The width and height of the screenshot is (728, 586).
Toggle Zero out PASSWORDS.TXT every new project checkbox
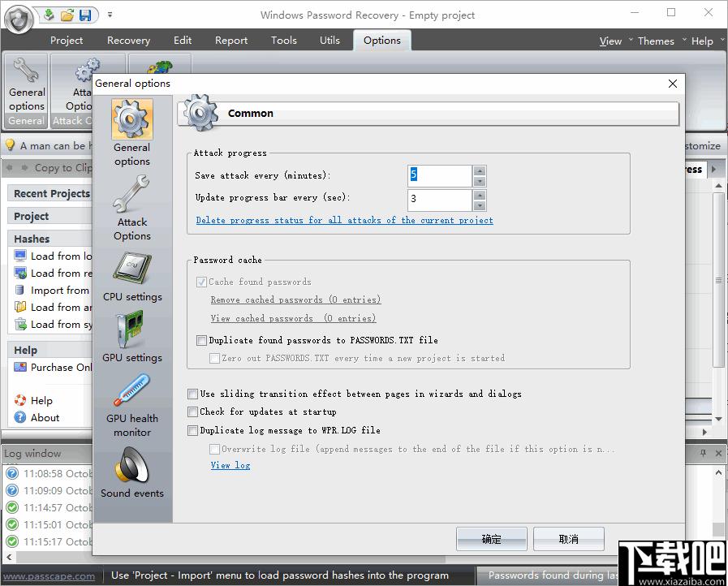(x=214, y=359)
